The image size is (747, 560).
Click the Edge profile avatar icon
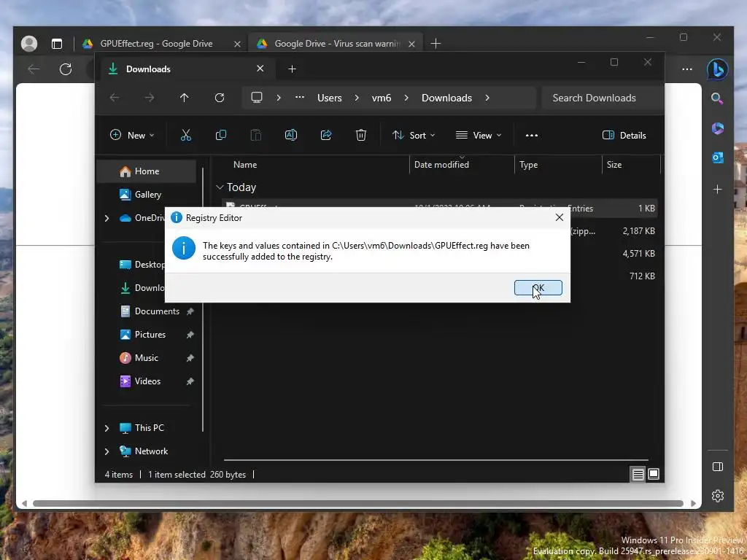click(x=29, y=43)
